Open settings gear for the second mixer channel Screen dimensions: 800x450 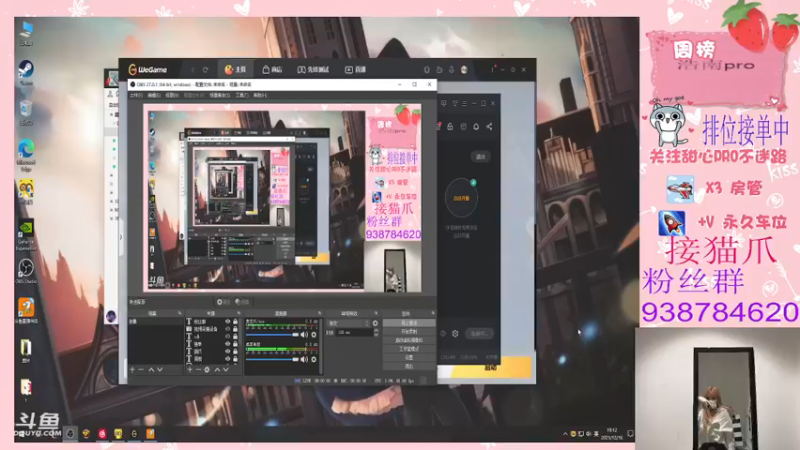click(x=314, y=359)
